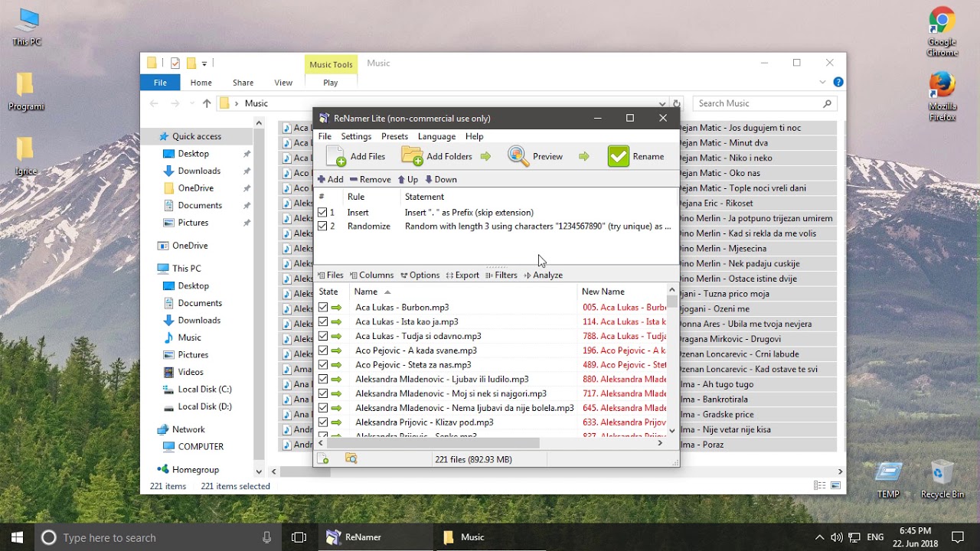The width and height of the screenshot is (980, 551).
Task: Move rule Down
Action: (x=440, y=179)
